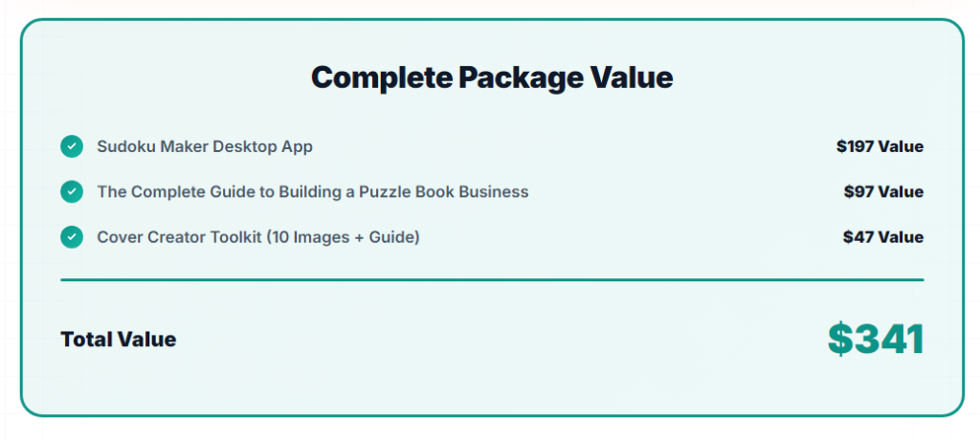Click the teal divider line above Total Value
This screenshot has height=440, width=980.
492,280
